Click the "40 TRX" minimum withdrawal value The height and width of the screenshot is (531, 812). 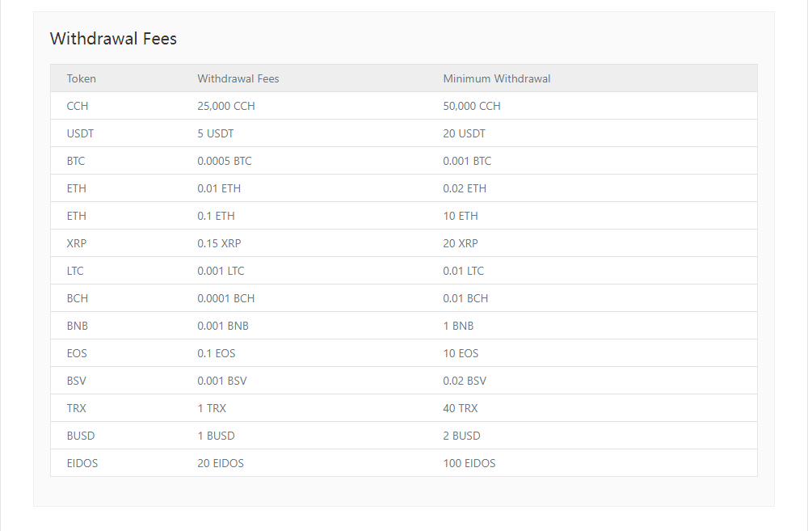point(461,408)
